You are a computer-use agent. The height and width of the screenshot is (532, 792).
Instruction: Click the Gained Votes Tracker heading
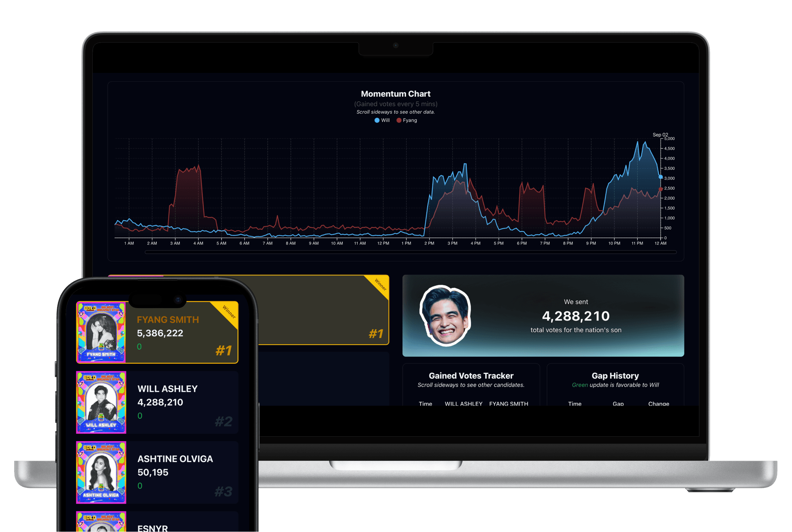click(x=471, y=376)
